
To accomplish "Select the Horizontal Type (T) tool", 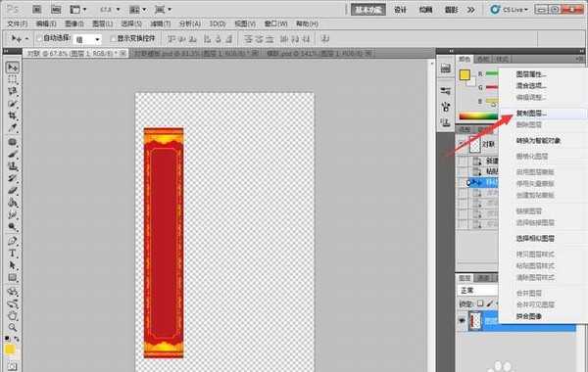I will [x=13, y=254].
